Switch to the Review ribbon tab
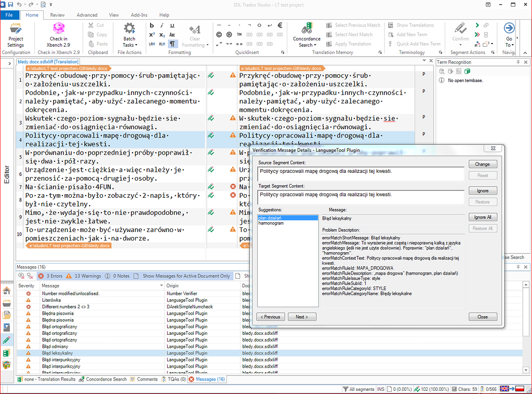This screenshot has height=394, width=532. pos(57,15)
